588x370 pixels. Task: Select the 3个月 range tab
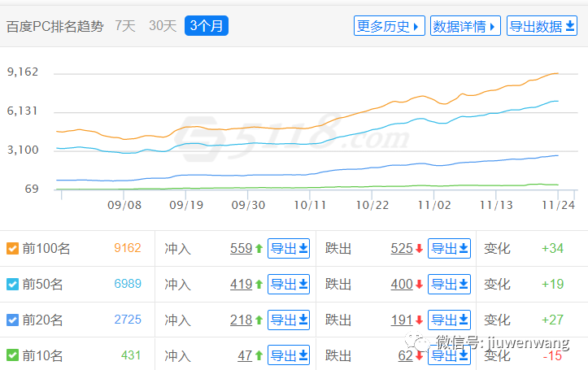click(207, 26)
